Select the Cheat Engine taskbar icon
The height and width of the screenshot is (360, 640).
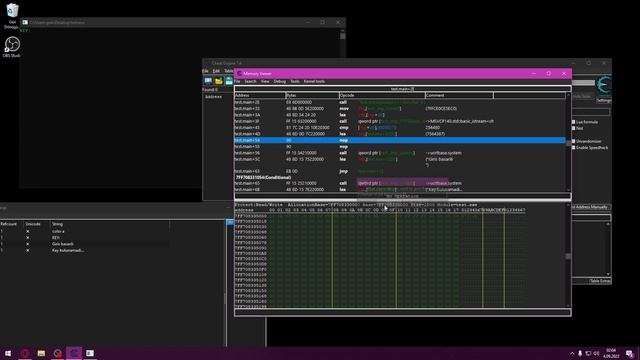pyautogui.click(x=74, y=353)
